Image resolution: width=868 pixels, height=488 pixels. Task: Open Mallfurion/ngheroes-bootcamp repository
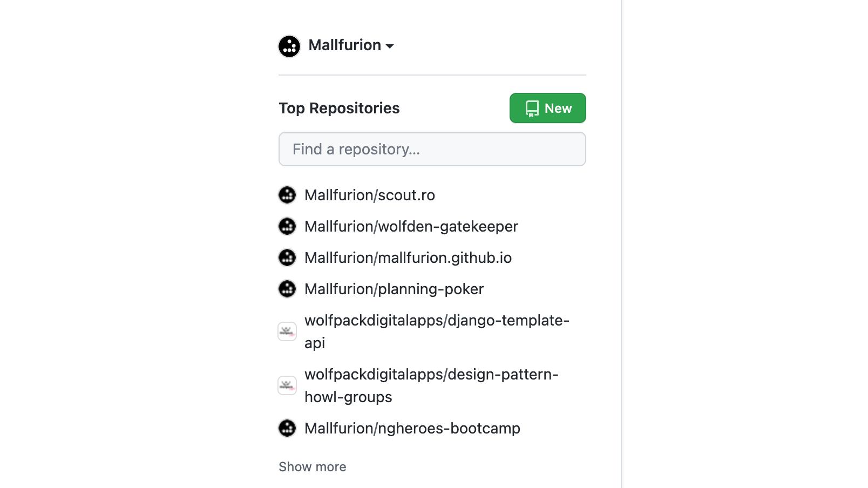pyautogui.click(x=412, y=428)
